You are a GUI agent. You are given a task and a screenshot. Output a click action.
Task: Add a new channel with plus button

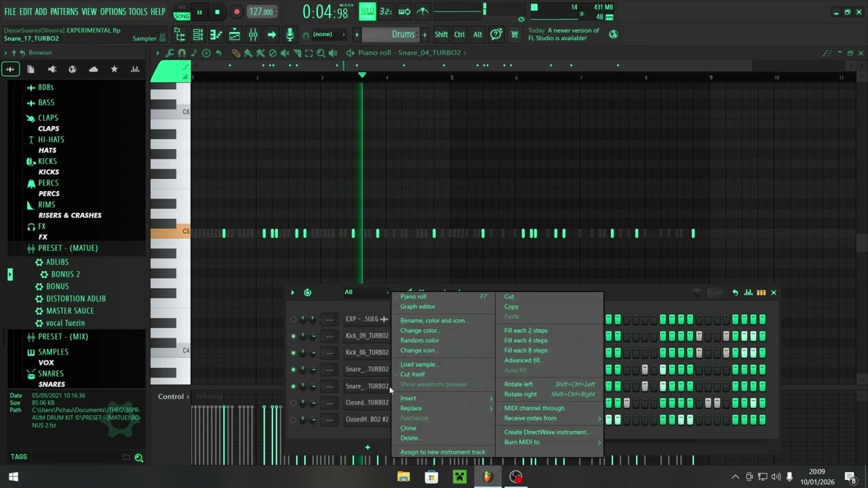click(368, 447)
